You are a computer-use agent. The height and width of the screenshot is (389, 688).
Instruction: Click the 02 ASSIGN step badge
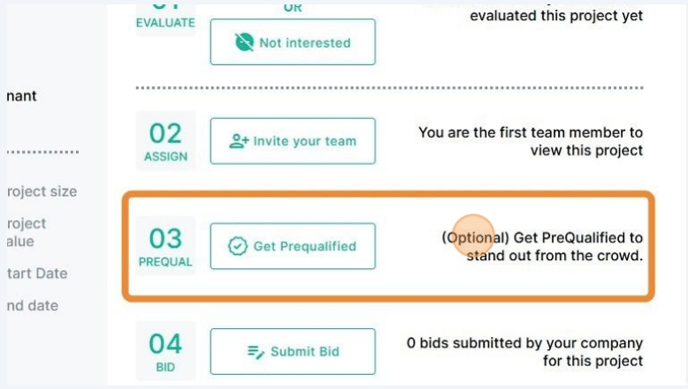tap(165, 141)
